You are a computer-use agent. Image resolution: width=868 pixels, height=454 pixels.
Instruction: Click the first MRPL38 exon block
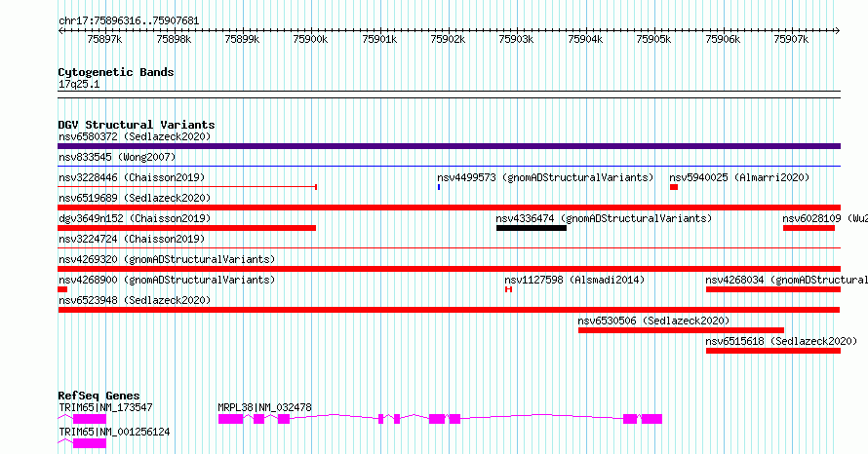231,419
